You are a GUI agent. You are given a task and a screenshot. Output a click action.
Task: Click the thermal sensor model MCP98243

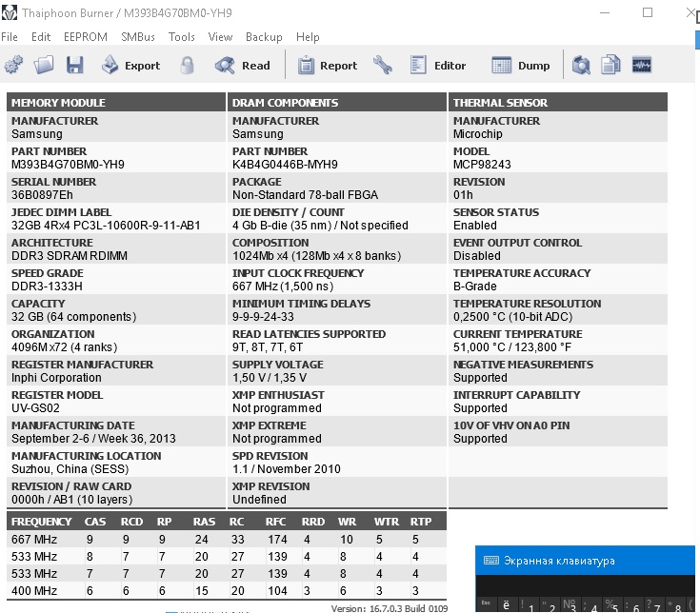click(x=482, y=164)
